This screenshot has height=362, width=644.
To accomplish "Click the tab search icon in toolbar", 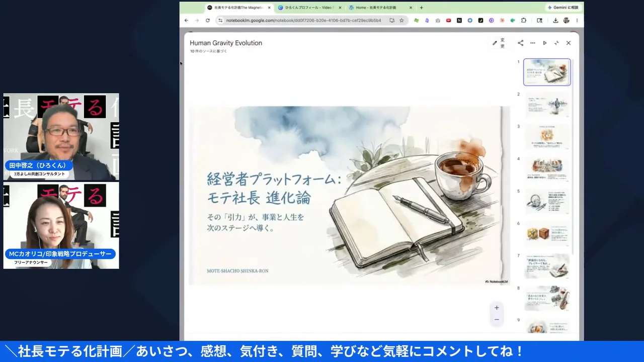I will pyautogui.click(x=539, y=21).
